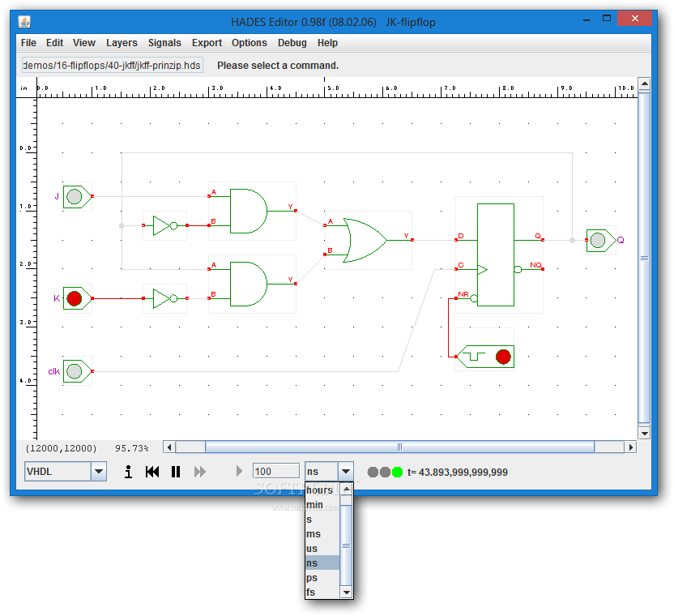674x616 pixels.
Task: Toggle the J input switch
Action: 74,196
